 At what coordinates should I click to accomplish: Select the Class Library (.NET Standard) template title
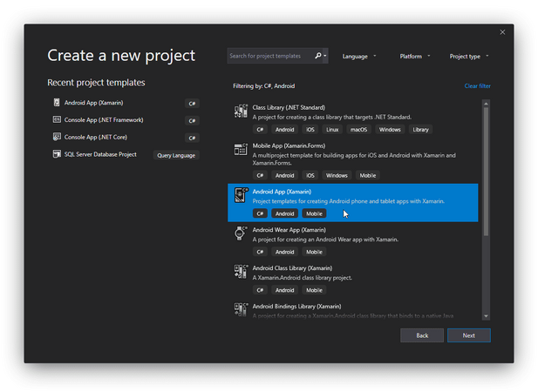[289, 107]
